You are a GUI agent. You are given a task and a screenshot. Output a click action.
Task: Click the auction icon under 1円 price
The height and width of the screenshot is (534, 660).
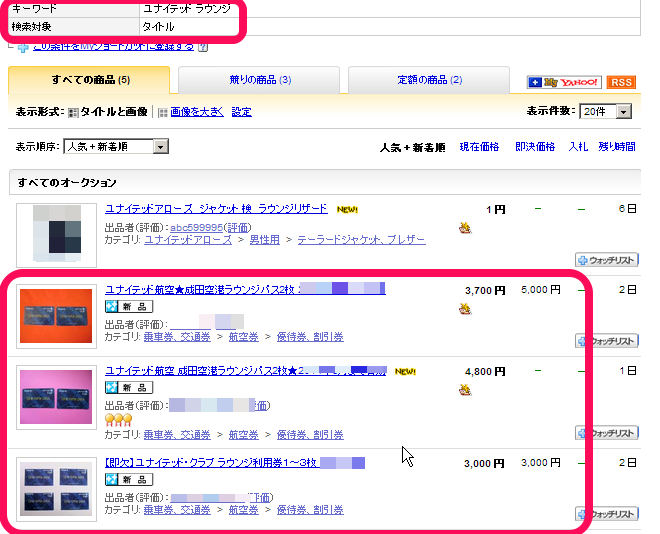pyautogui.click(x=465, y=228)
